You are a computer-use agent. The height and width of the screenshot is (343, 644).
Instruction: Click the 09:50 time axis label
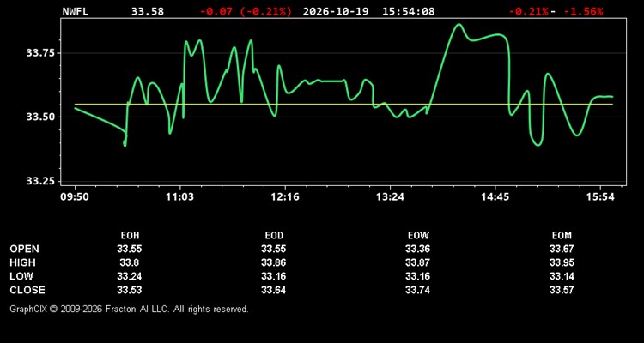pyautogui.click(x=75, y=197)
